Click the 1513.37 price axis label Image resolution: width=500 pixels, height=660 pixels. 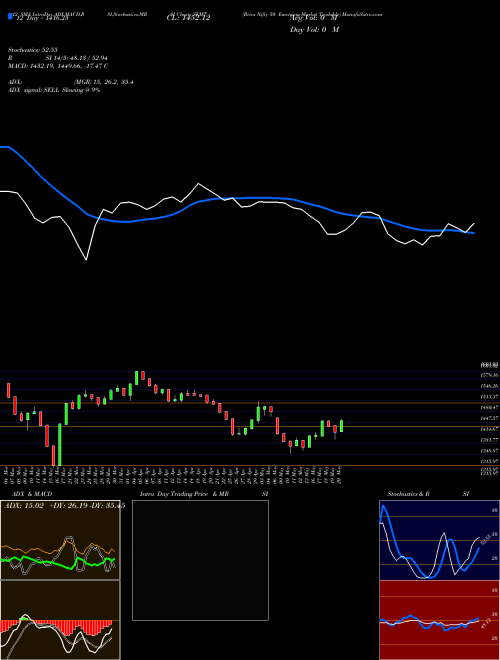[490, 397]
